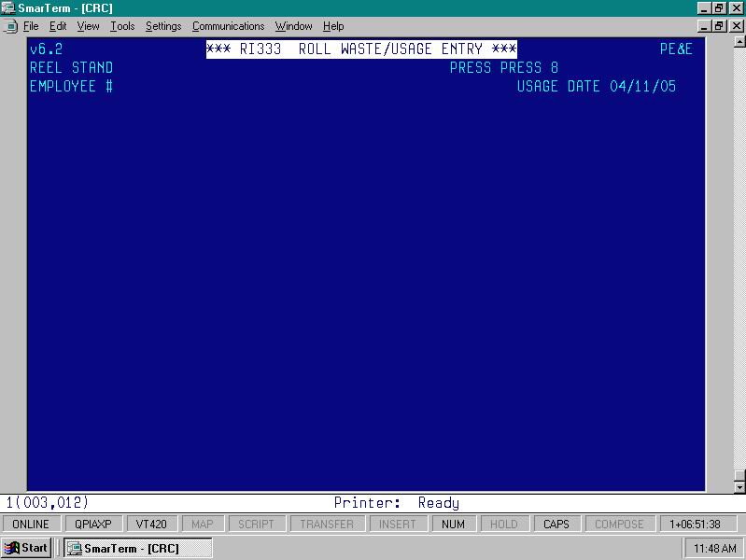Viewport: 746px width, 560px height.
Task: Click the scroll down arrow of terminal
Action: coord(739,485)
